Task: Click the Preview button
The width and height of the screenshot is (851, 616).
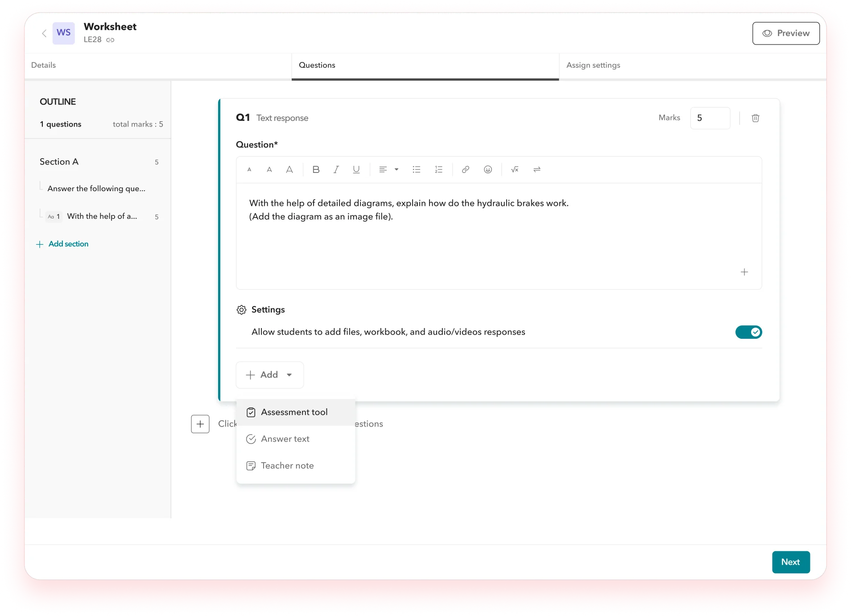Action: pos(785,33)
